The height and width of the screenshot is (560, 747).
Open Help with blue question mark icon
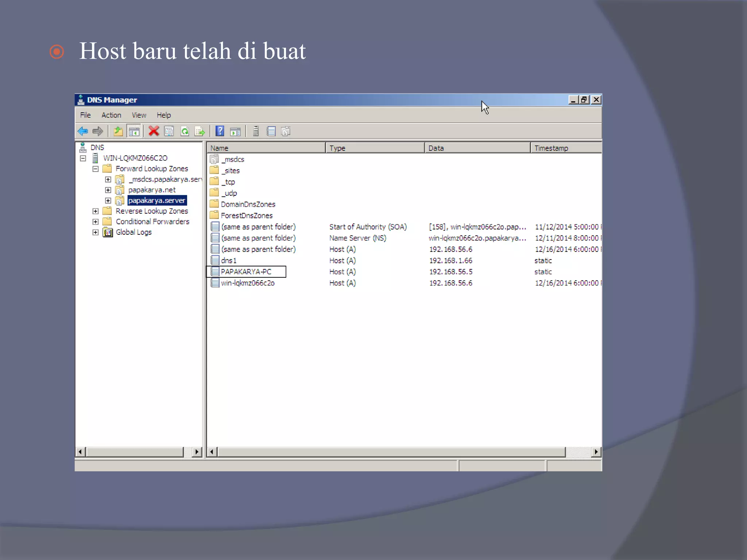220,131
